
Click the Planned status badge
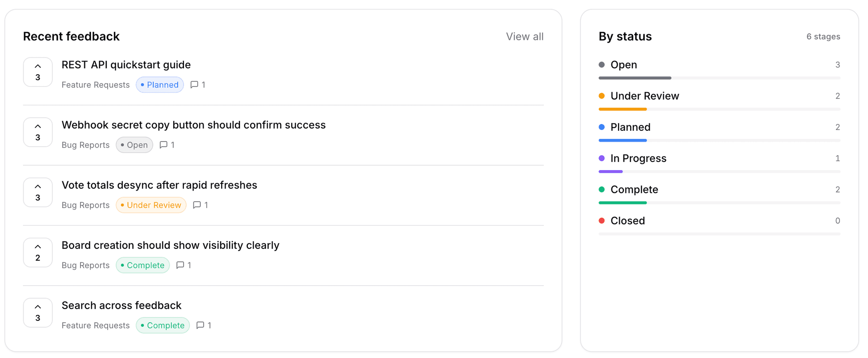pyautogui.click(x=160, y=85)
